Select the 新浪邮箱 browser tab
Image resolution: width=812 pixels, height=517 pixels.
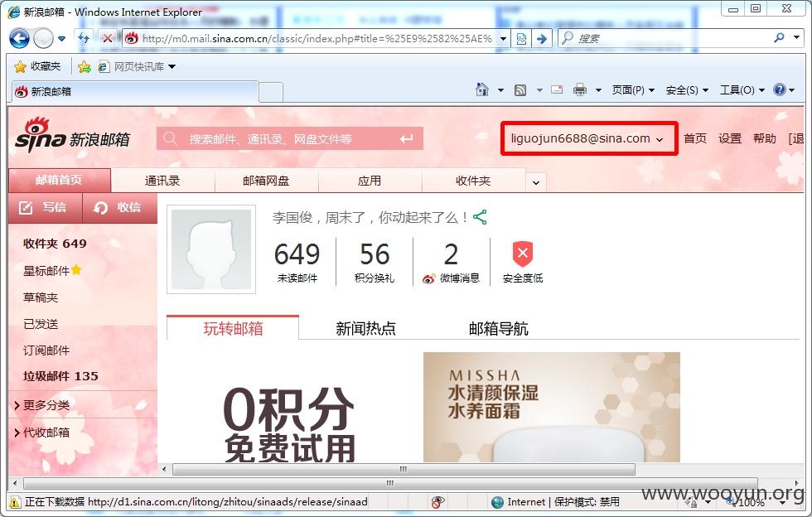[x=134, y=92]
